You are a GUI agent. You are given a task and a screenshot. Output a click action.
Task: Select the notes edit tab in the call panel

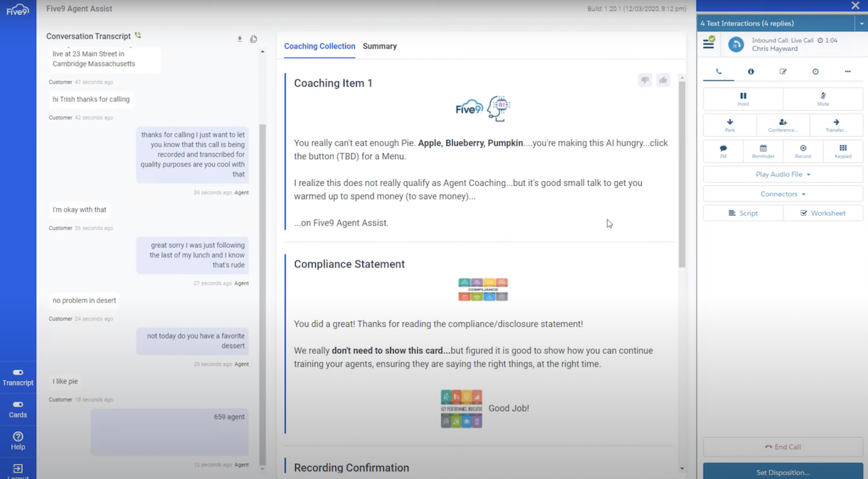(783, 72)
